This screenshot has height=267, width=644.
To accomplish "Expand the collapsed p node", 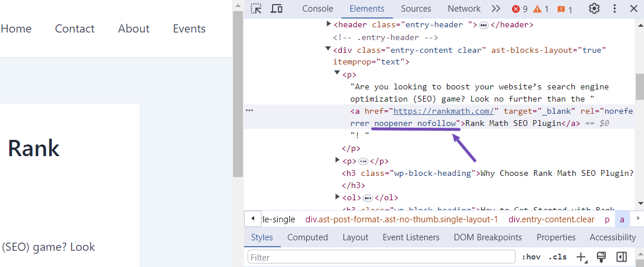I will point(337,160).
